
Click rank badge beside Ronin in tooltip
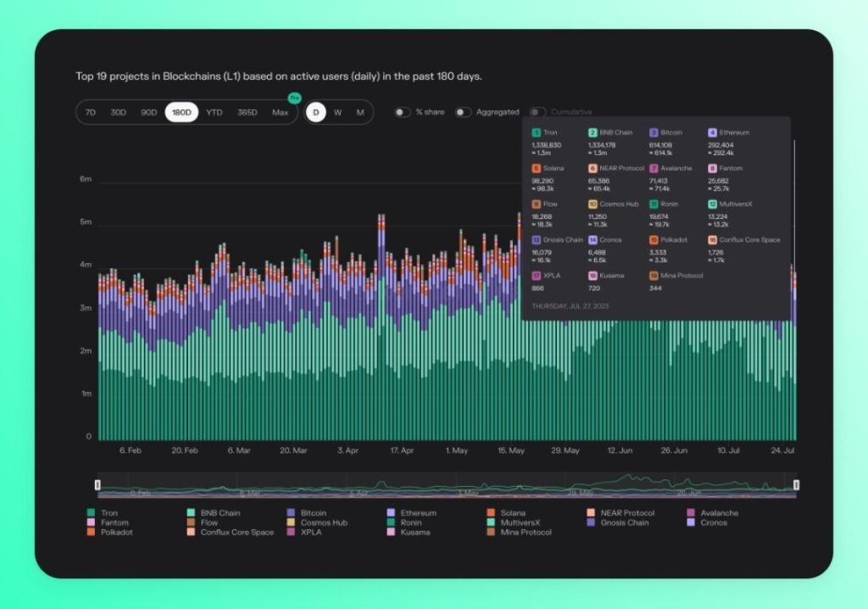tap(654, 204)
